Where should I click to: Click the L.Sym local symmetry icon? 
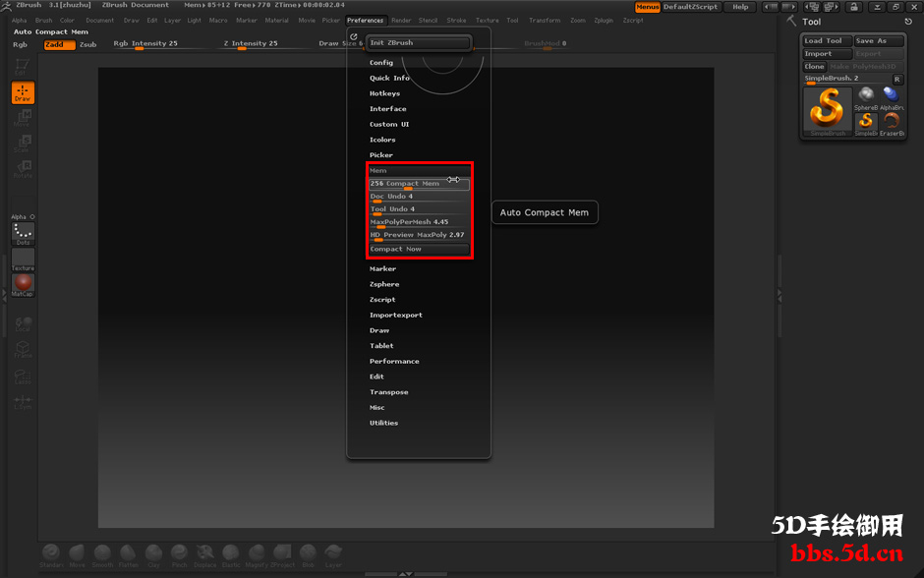23,402
